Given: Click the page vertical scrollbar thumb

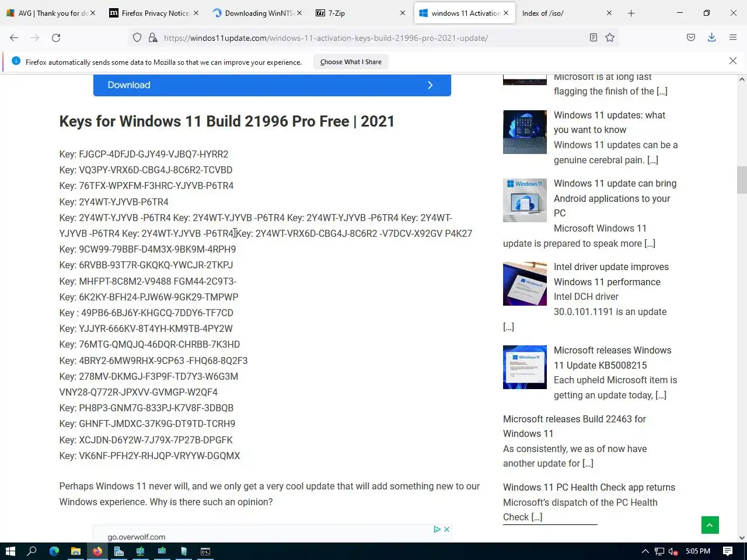Looking at the screenshot, I should [x=742, y=180].
